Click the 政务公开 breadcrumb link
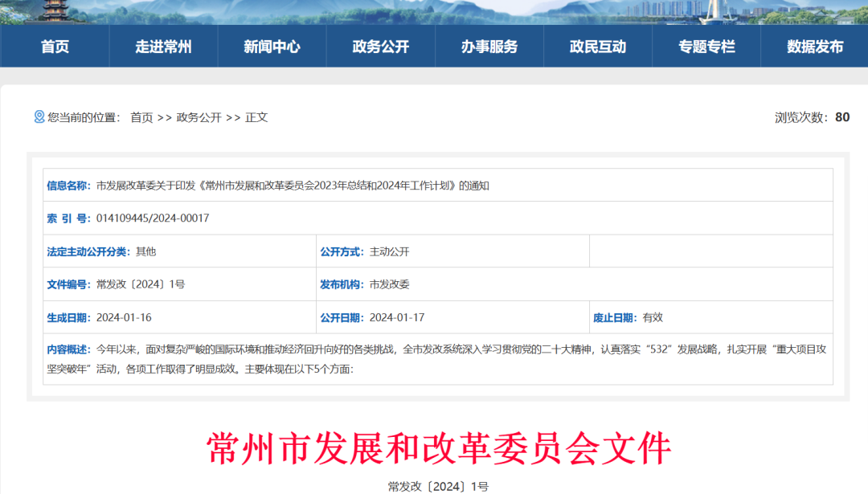The height and width of the screenshot is (494, 868). pyautogui.click(x=199, y=117)
